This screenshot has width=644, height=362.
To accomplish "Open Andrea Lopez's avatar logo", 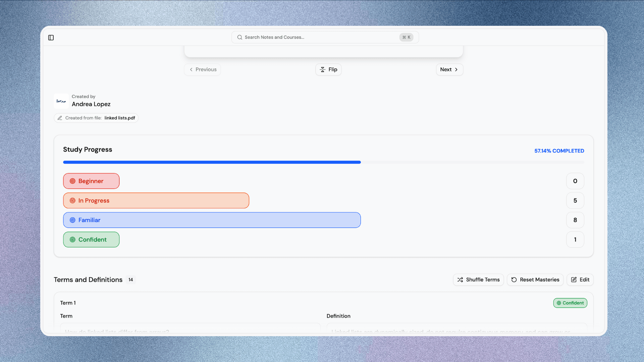I will [61, 101].
